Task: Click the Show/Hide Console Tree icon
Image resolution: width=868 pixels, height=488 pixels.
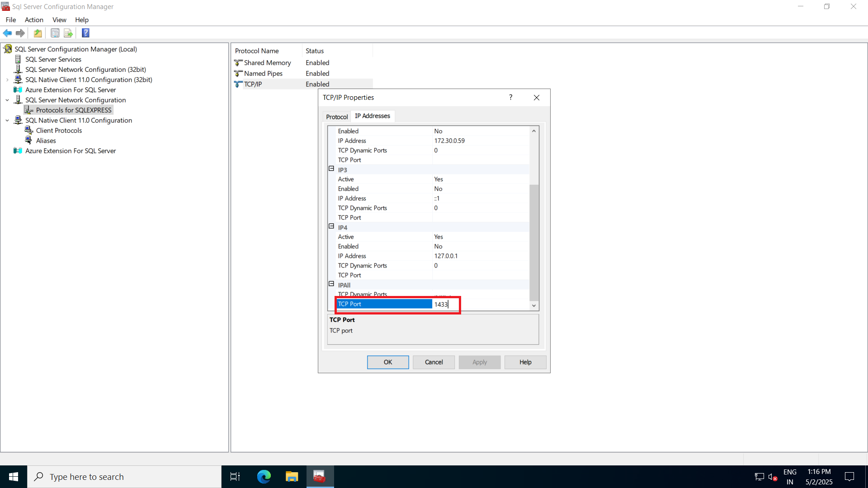Action: pyautogui.click(x=55, y=33)
